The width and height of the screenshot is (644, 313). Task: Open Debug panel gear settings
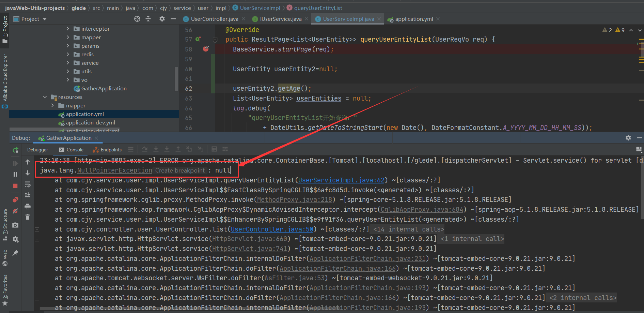[628, 138]
